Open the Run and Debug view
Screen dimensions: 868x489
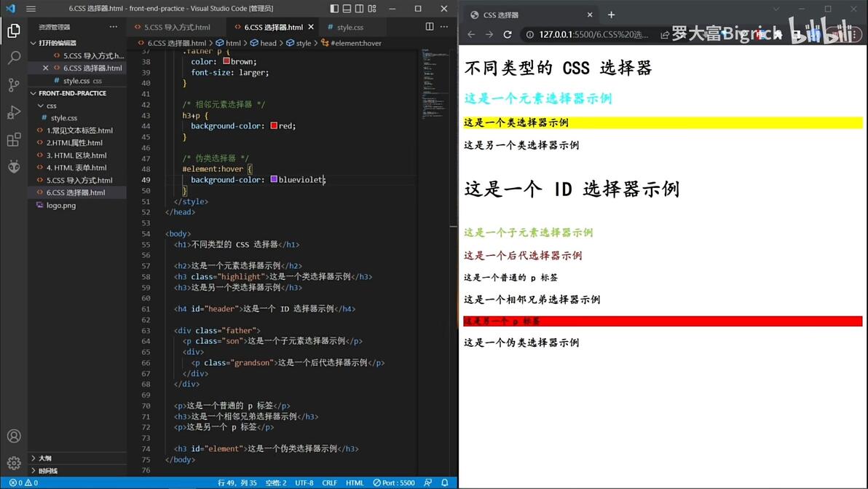pyautogui.click(x=14, y=112)
